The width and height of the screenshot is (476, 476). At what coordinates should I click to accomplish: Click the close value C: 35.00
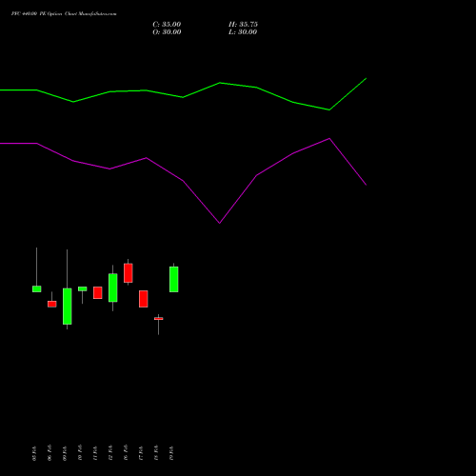pyautogui.click(x=167, y=25)
